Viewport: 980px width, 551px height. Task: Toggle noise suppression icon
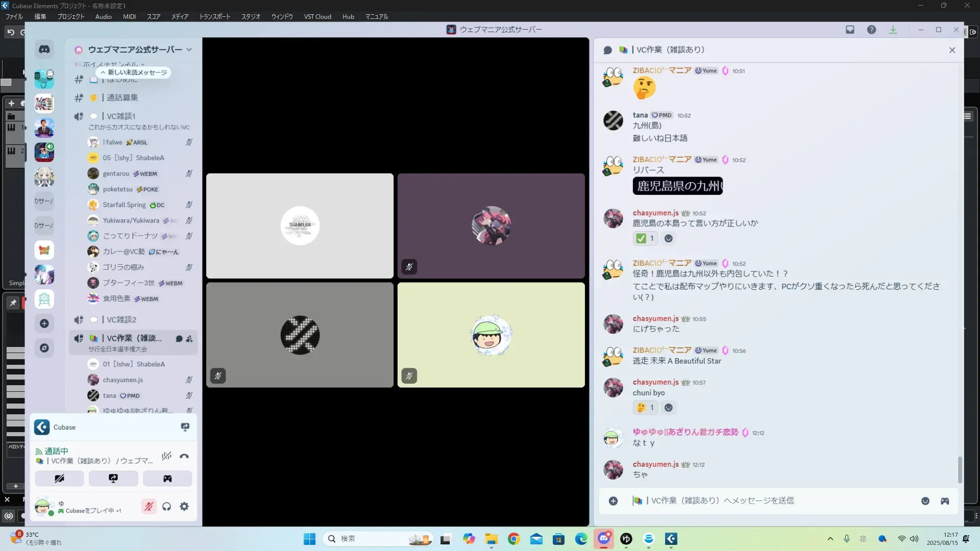(166, 456)
